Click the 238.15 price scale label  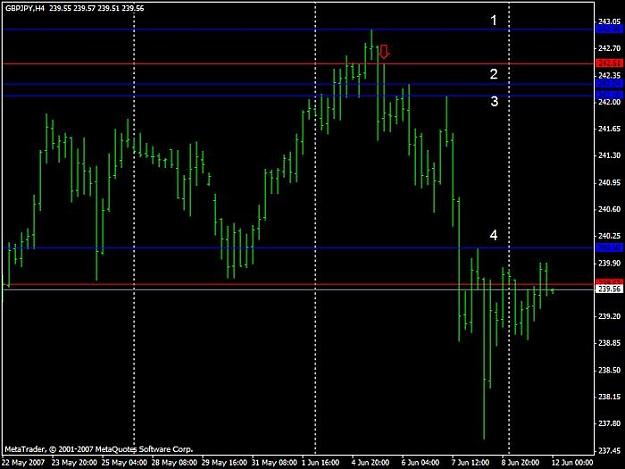(x=609, y=397)
